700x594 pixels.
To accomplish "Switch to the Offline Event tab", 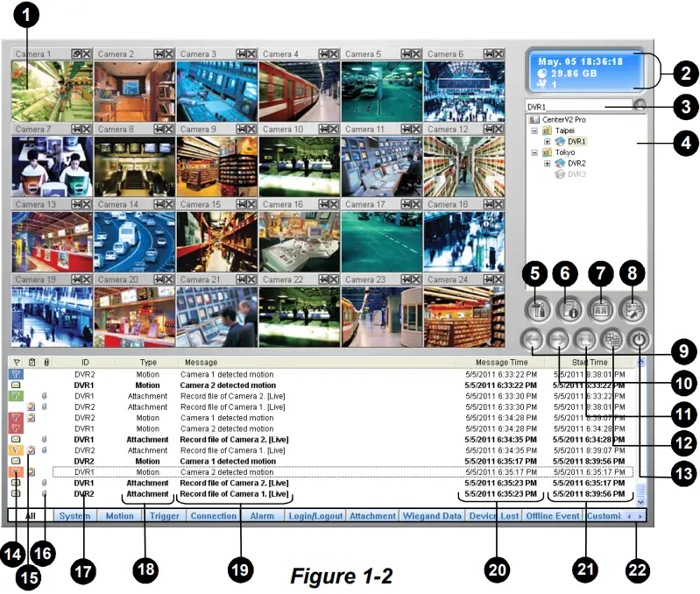I will tap(553, 516).
